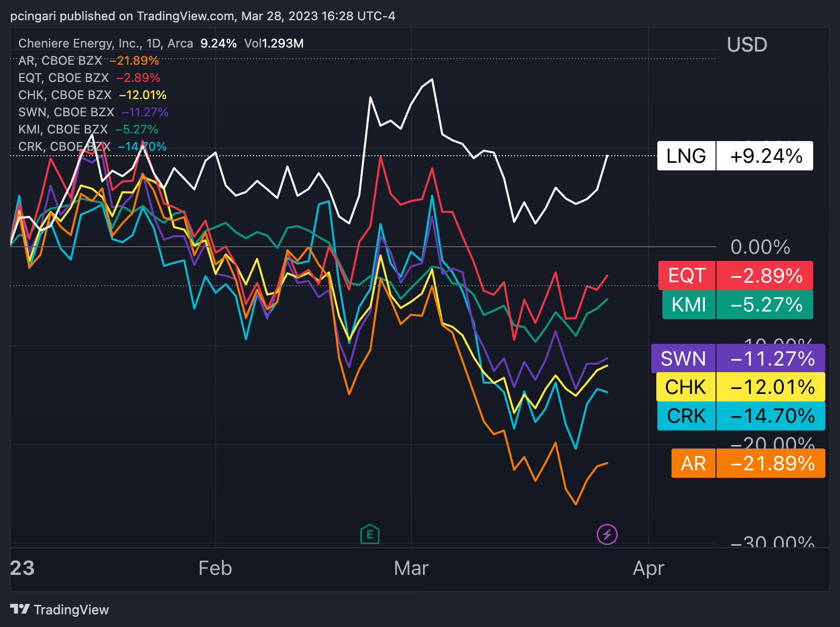Click the Feb time axis label

click(x=215, y=568)
